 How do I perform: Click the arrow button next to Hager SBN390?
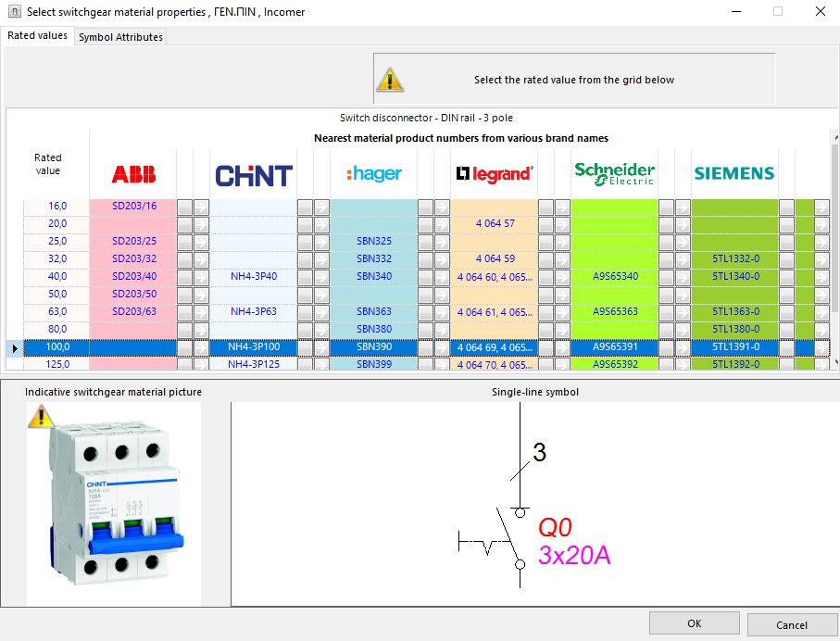pos(442,346)
